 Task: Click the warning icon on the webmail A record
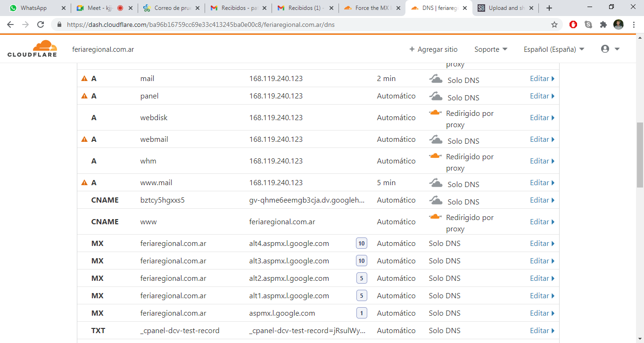tap(84, 139)
